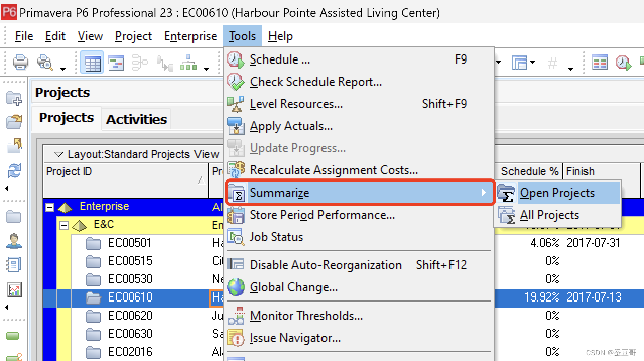Image resolution: width=644 pixels, height=361 pixels.
Task: Open the Project menu
Action: click(x=134, y=36)
